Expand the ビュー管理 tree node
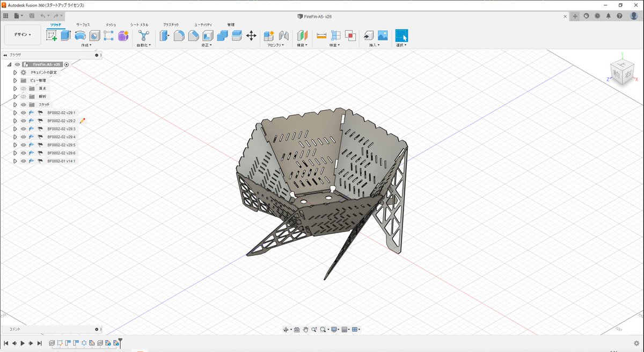 click(x=16, y=80)
